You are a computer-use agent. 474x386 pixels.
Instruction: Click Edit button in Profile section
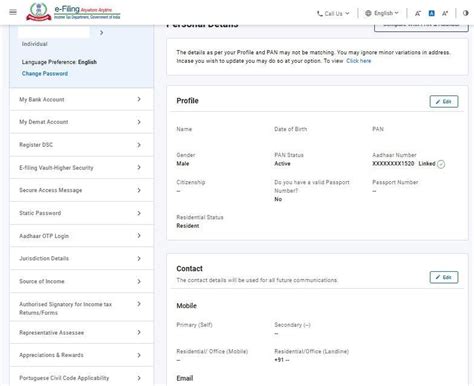click(x=444, y=102)
